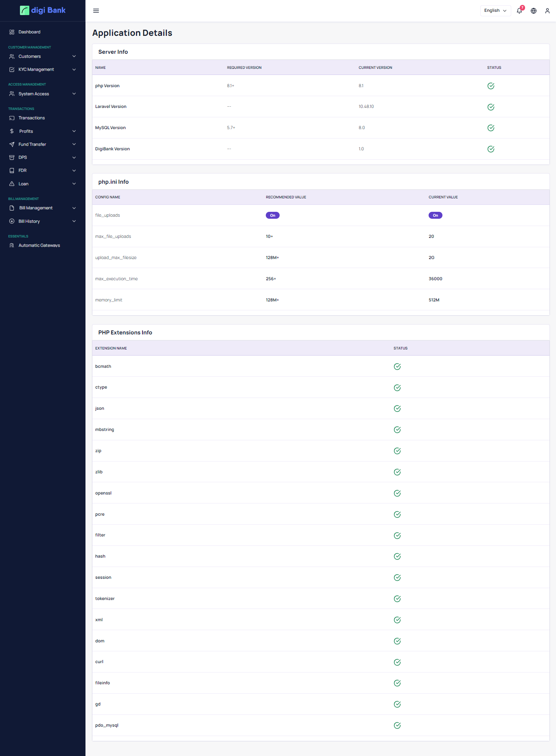Open the English language dropdown
This screenshot has width=556, height=756.
click(495, 11)
